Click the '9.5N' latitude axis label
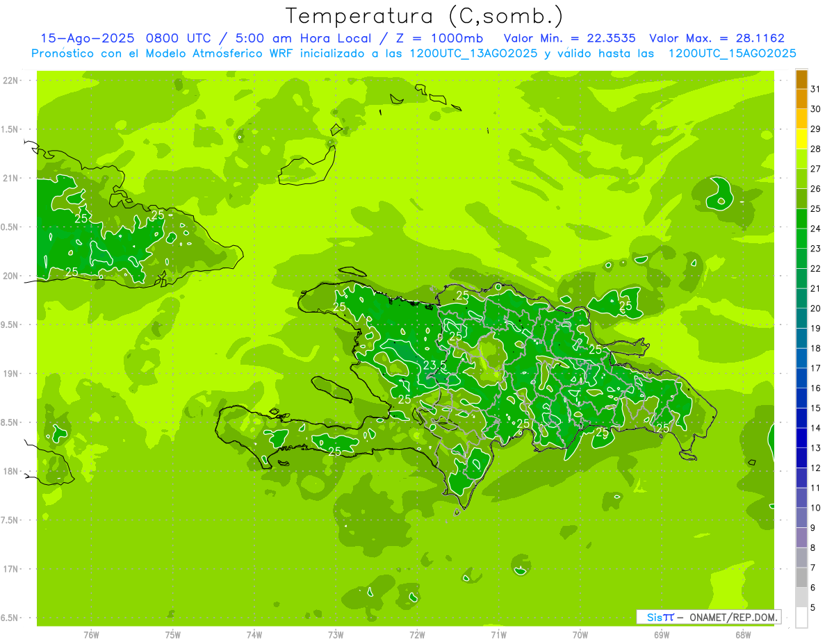This screenshot has width=834, height=644. (11, 324)
